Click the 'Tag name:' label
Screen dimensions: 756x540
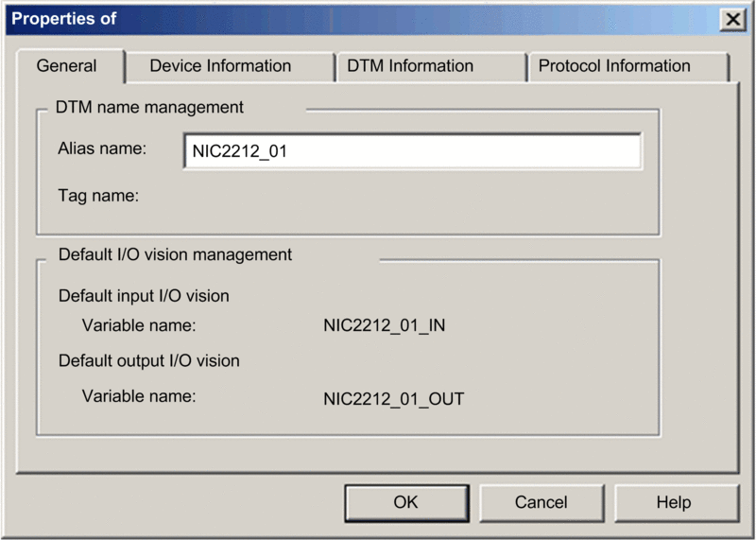(98, 196)
